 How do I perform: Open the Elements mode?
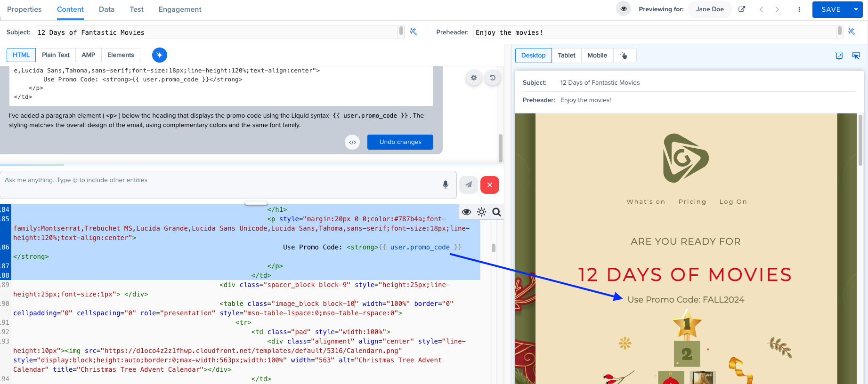(x=121, y=55)
